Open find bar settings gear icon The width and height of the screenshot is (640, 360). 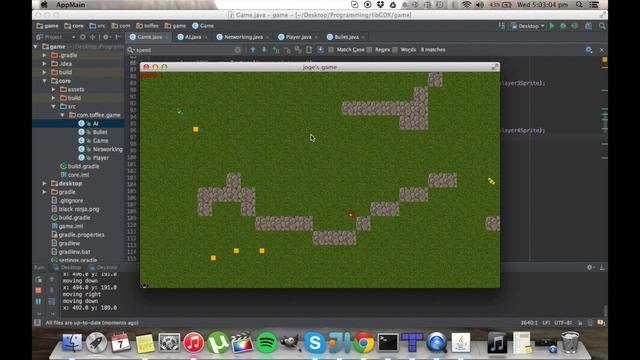pos(589,50)
